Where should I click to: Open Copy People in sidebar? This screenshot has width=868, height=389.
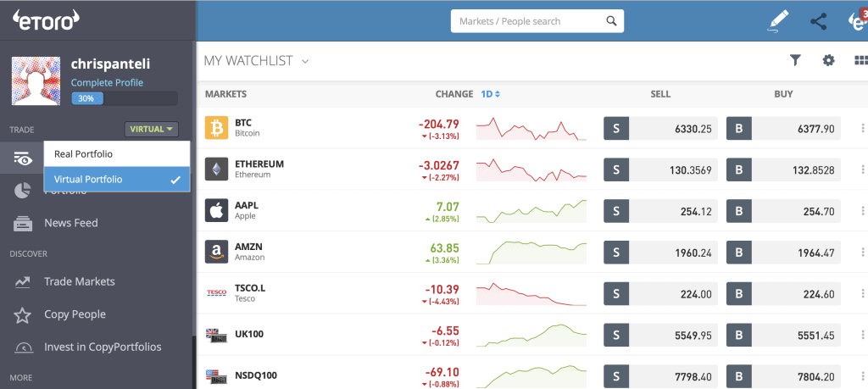(x=75, y=314)
